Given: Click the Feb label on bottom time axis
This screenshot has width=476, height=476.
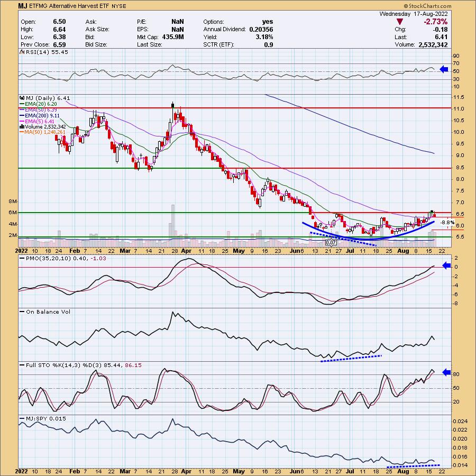Looking at the screenshot, I should tap(75, 471).
